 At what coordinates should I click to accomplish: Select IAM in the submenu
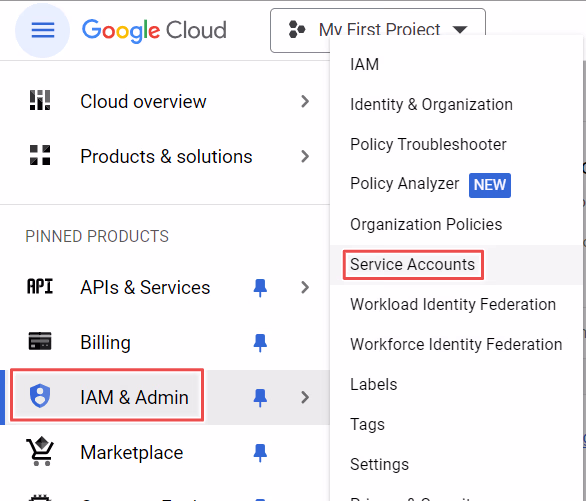[364, 64]
